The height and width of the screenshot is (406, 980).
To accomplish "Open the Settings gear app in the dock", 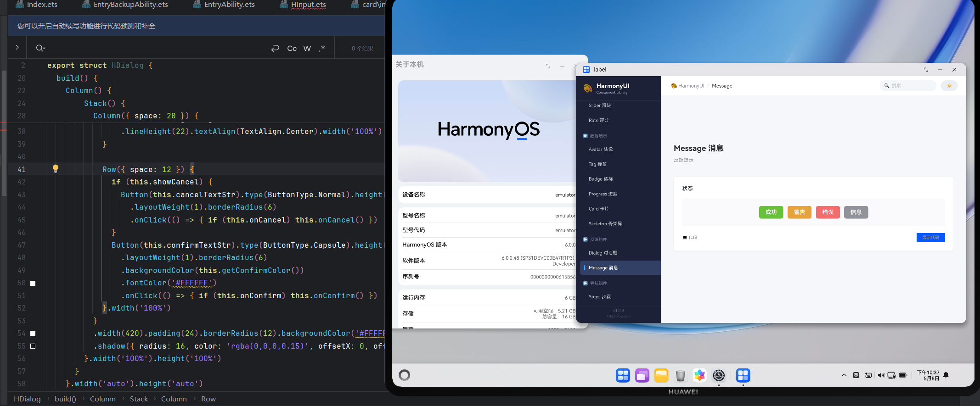I will pos(719,375).
